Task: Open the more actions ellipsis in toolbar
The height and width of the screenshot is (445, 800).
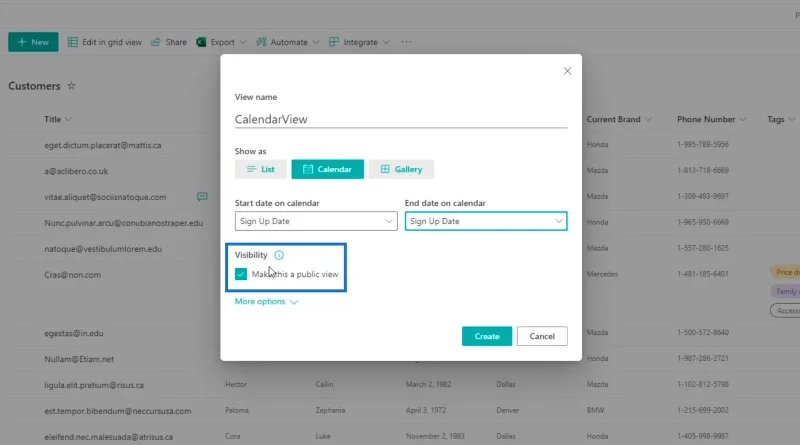Action: (406, 42)
